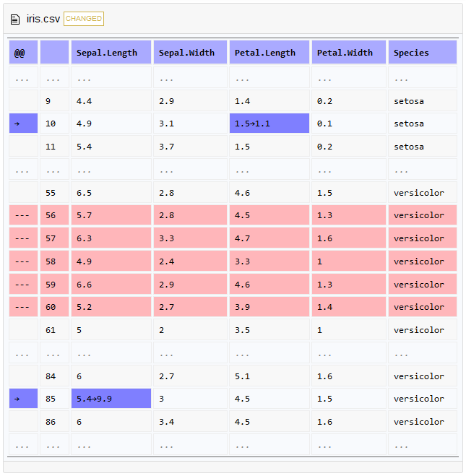This screenshot has height=476, width=466.
Task: Click the Petal.Length column header
Action: tap(269, 53)
